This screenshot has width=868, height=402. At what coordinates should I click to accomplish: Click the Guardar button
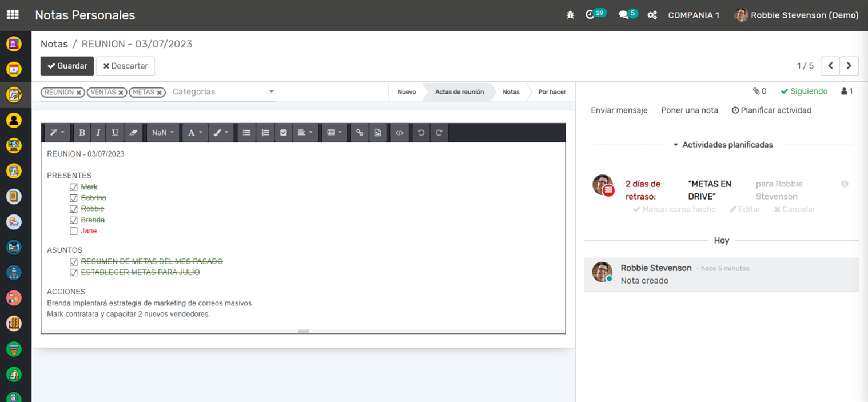(x=67, y=66)
